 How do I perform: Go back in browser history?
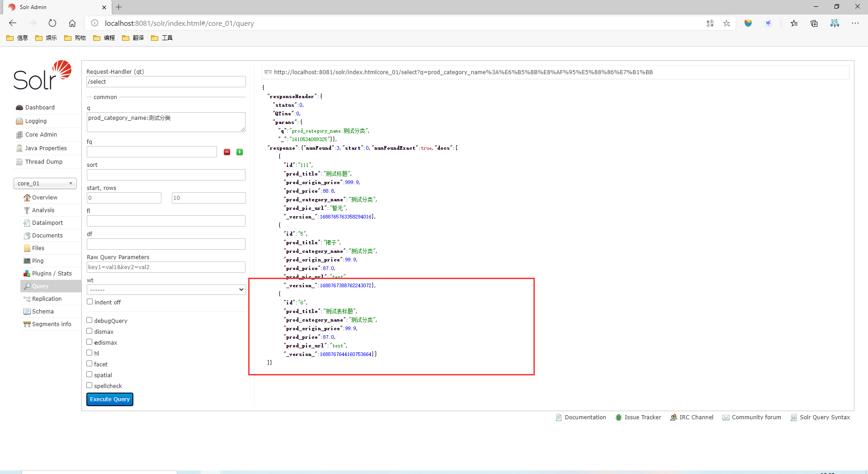click(x=13, y=23)
